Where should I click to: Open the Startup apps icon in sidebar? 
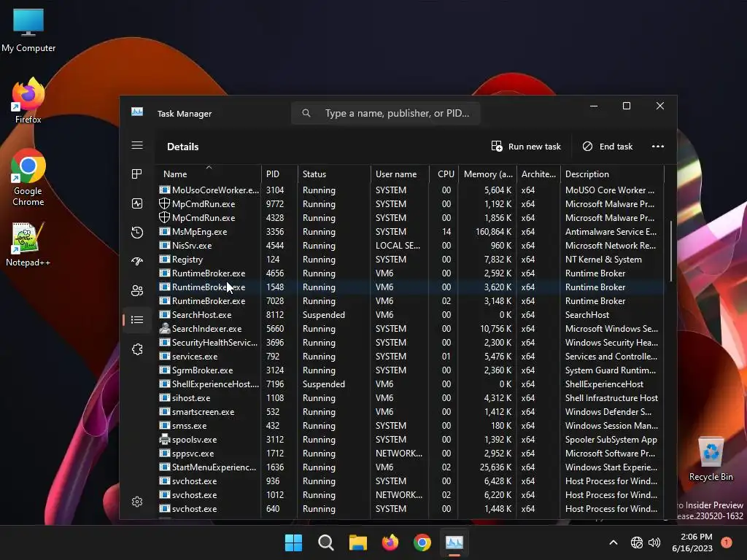click(137, 261)
